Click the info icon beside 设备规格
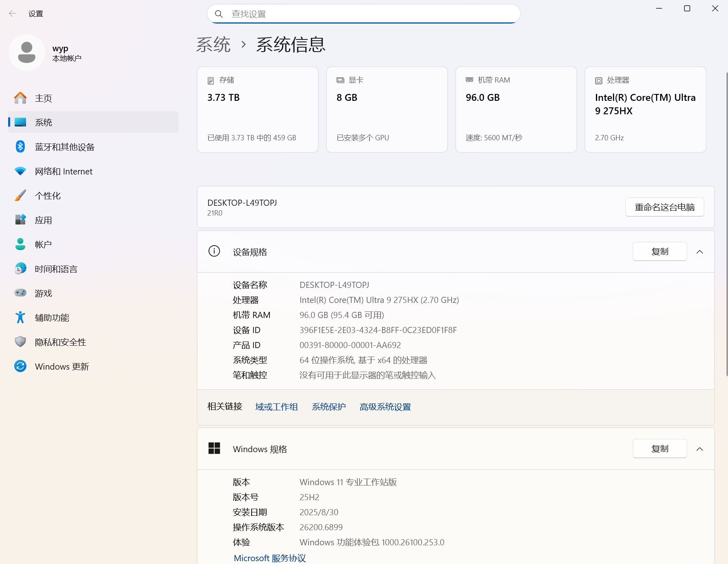The image size is (728, 564). point(214,251)
